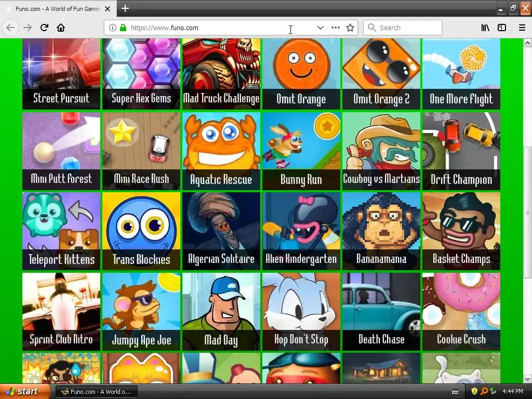Click the security shield tray icon
Image resolution: width=532 pixels, height=399 pixels.
pos(474,391)
